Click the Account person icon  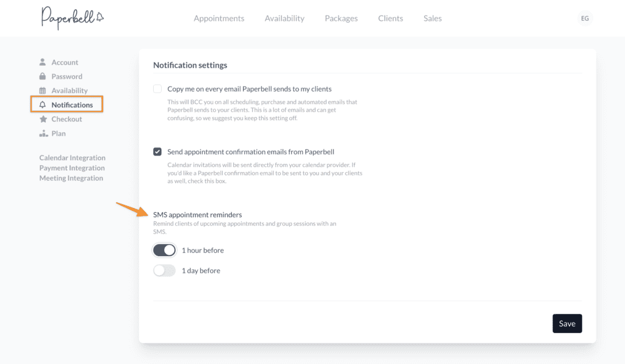tap(43, 62)
